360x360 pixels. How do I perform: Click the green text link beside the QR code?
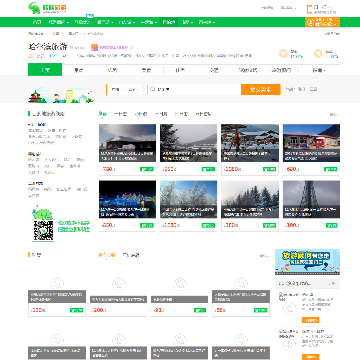point(74,226)
